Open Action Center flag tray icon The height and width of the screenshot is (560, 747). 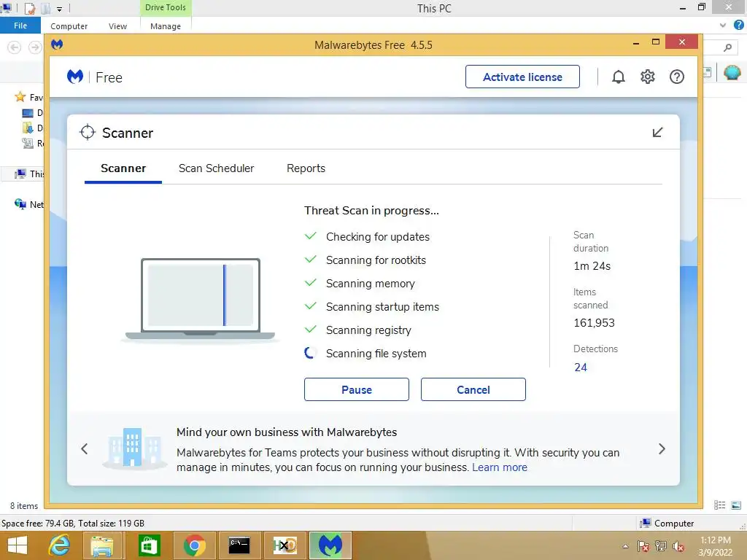(x=643, y=546)
